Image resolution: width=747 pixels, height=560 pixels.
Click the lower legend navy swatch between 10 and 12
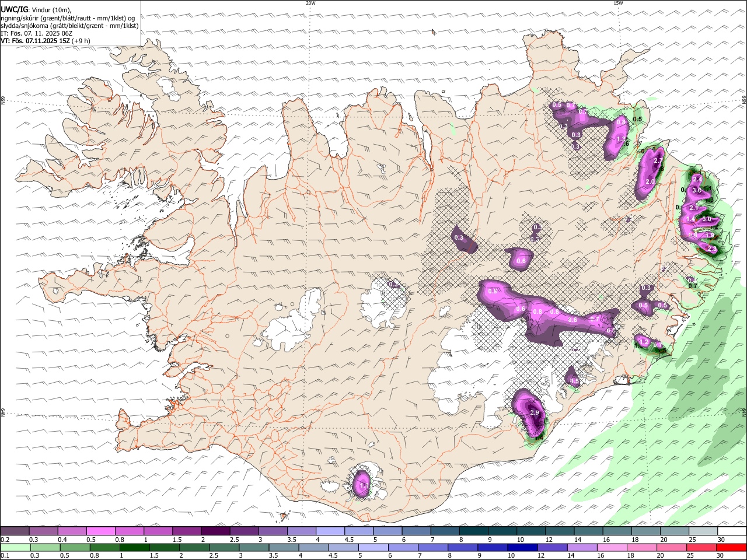pos(522,548)
